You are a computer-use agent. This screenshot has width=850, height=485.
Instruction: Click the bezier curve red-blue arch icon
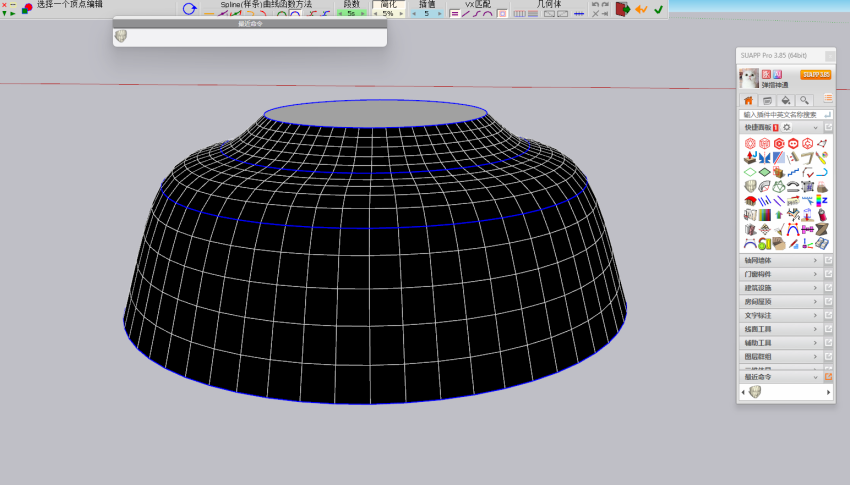793,230
